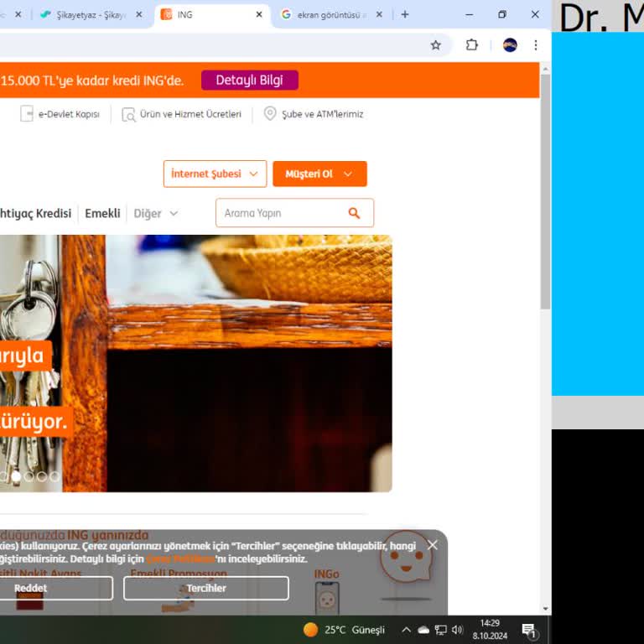This screenshot has height=644, width=644.
Task: Switch to the Şikayetyaz tab
Action: tap(91, 15)
